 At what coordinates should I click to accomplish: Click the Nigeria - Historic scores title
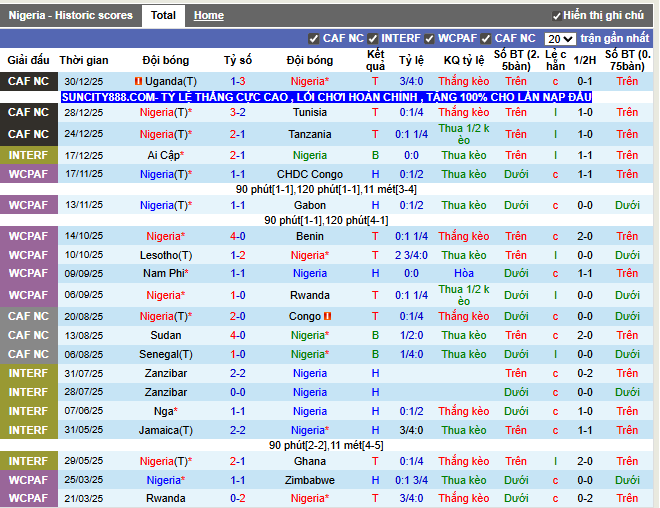[x=71, y=16]
